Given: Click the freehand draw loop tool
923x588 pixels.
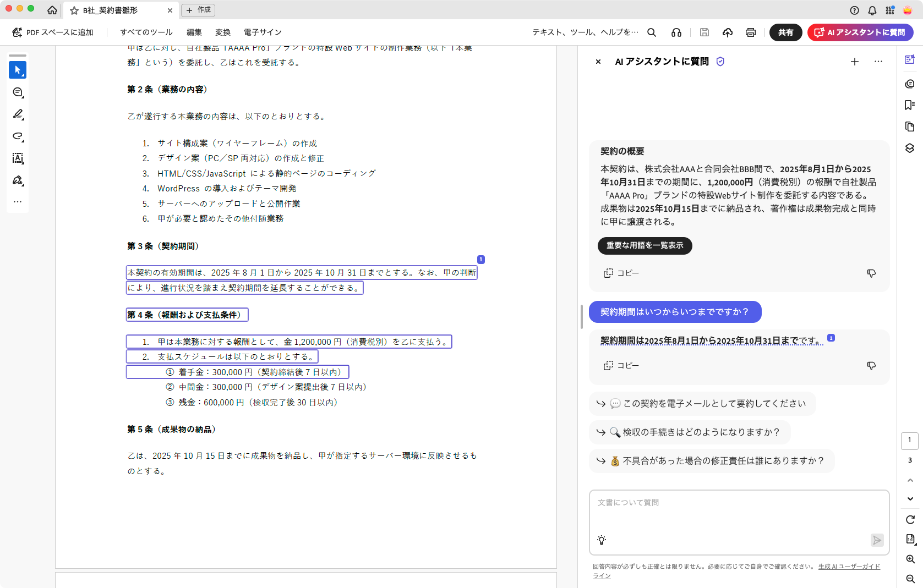Looking at the screenshot, I should tap(18, 136).
